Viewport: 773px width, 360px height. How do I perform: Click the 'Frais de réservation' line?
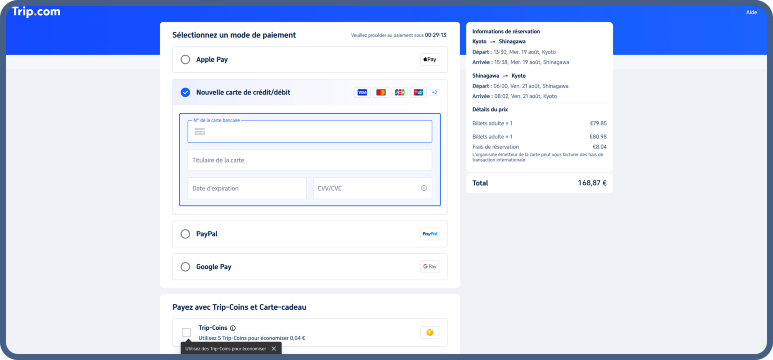point(539,147)
